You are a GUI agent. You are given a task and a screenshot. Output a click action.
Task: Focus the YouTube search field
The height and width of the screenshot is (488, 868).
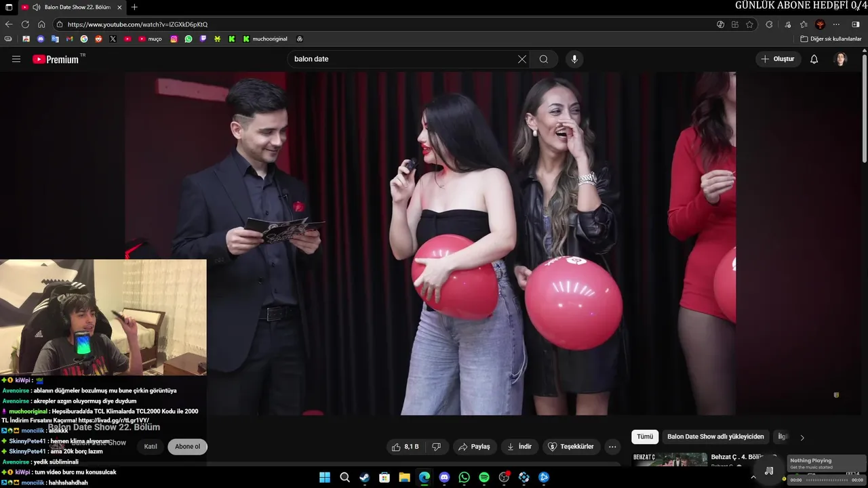click(x=403, y=59)
